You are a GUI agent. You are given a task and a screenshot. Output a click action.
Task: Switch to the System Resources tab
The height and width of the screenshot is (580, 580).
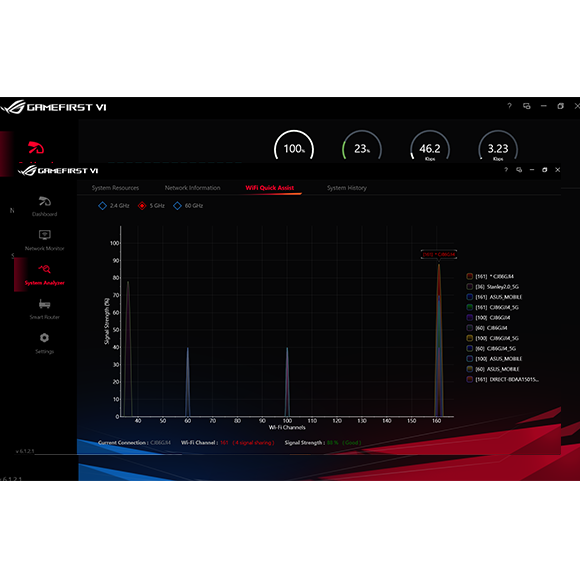(x=115, y=188)
